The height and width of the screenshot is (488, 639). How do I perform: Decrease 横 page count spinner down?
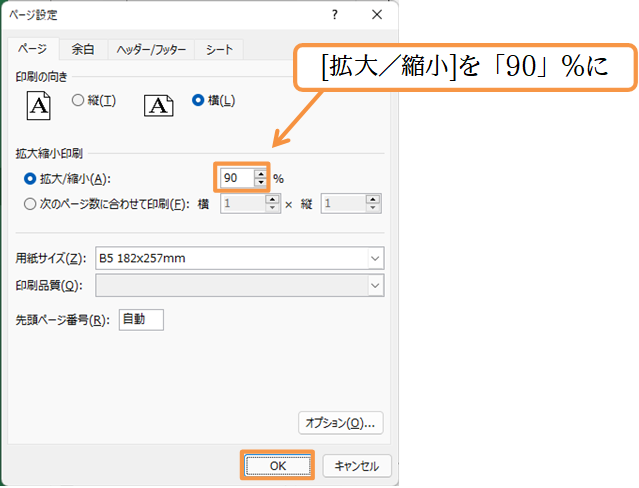coord(272,208)
